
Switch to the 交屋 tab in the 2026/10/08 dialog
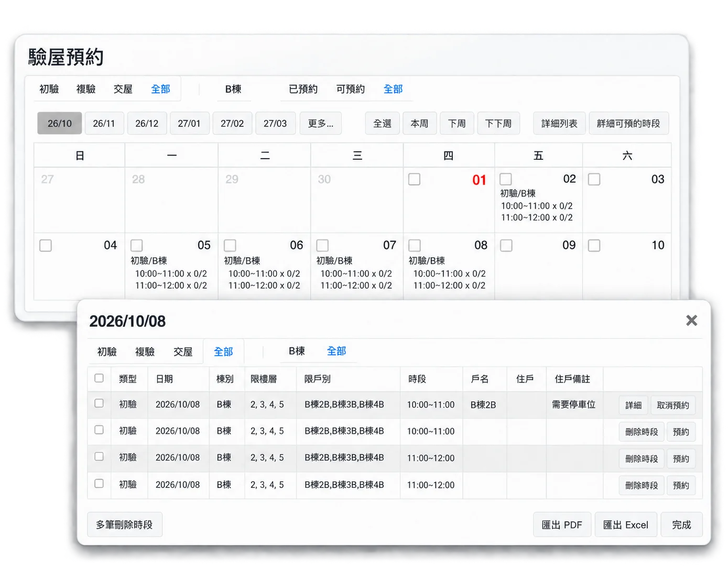(x=183, y=352)
